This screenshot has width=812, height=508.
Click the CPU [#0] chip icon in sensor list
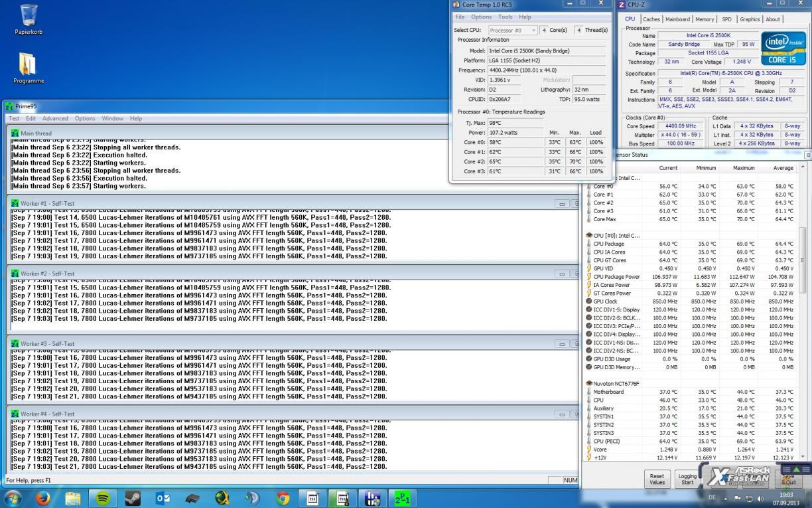[x=589, y=236]
